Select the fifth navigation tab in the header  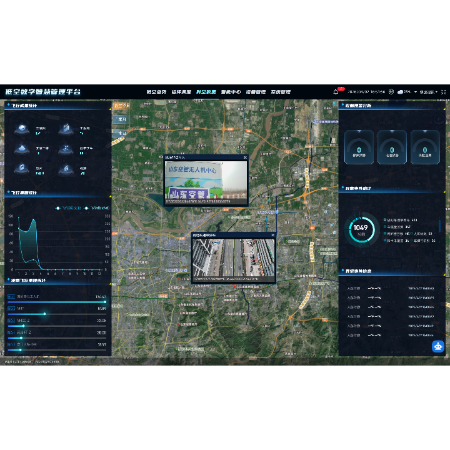256,92
